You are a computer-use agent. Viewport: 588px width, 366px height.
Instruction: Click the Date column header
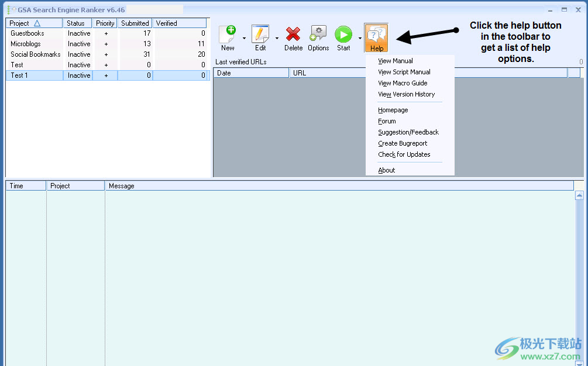point(251,73)
